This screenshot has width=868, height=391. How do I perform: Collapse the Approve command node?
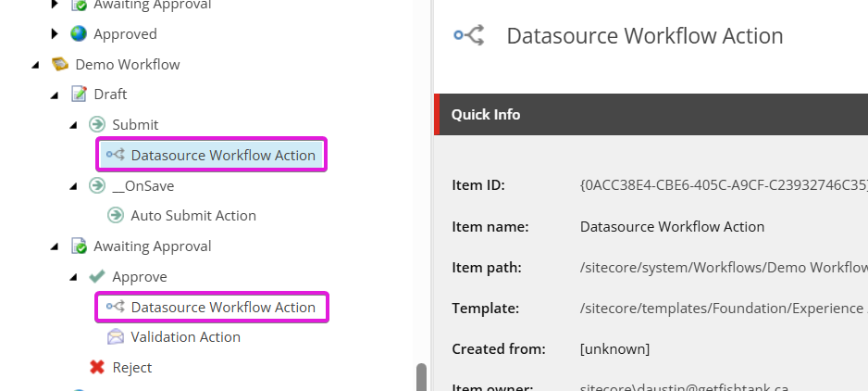(73, 277)
